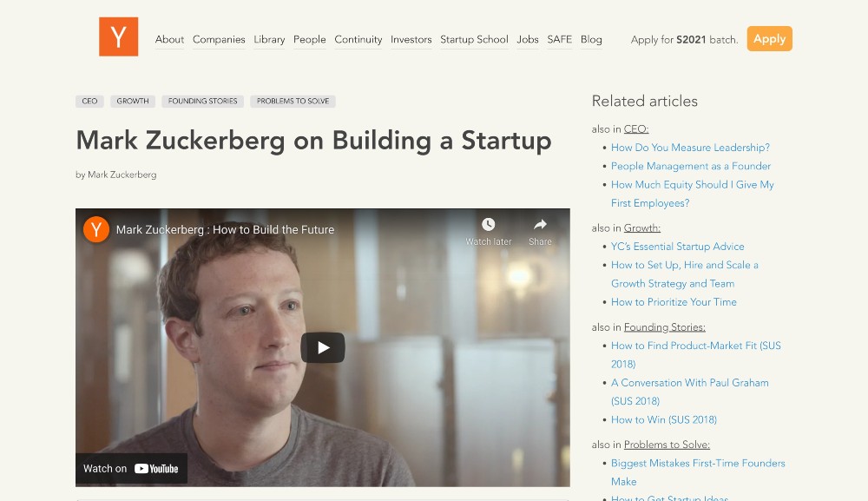Click the YC channel avatar in the video player
Viewport: 868px width, 501px height.
tap(95, 229)
